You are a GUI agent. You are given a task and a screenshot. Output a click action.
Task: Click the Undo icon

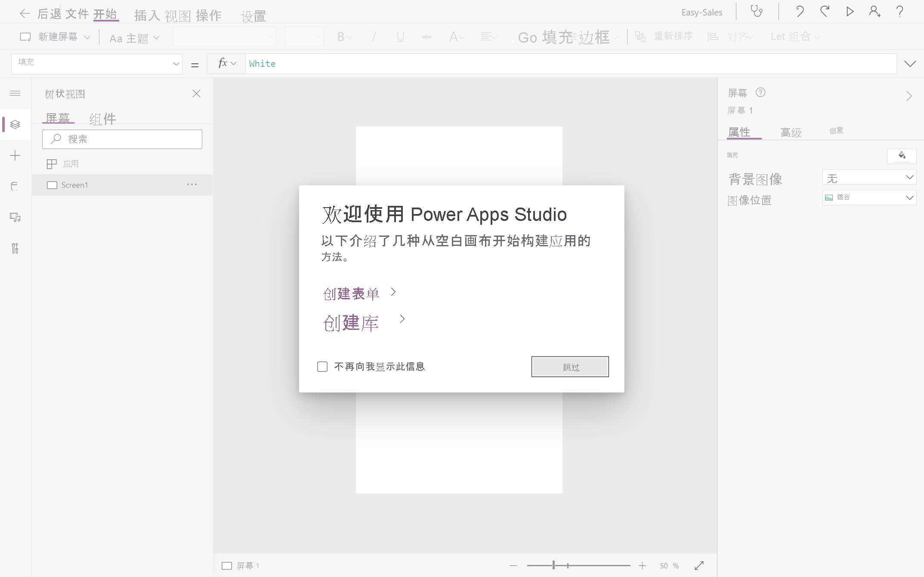[x=799, y=11]
